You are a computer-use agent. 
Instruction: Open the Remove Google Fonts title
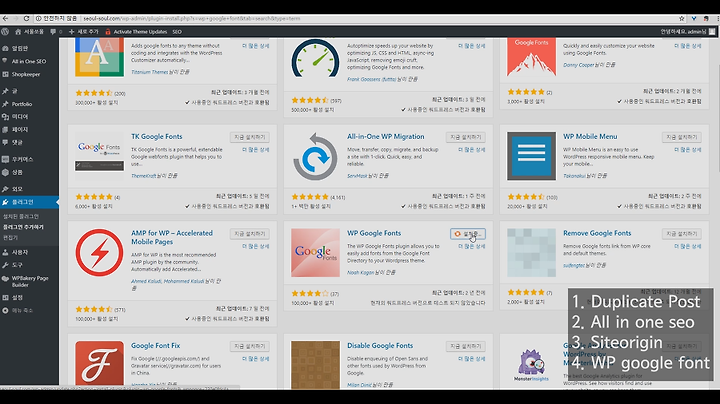point(597,233)
